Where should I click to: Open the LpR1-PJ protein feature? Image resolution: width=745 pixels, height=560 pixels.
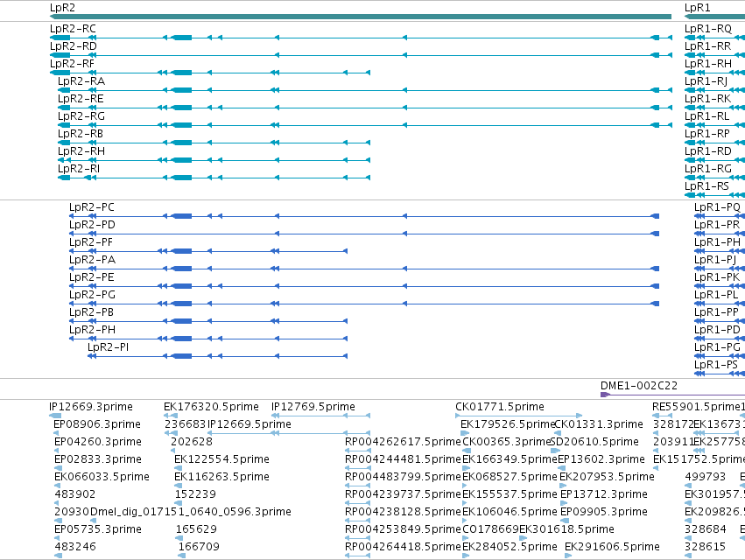(715, 260)
